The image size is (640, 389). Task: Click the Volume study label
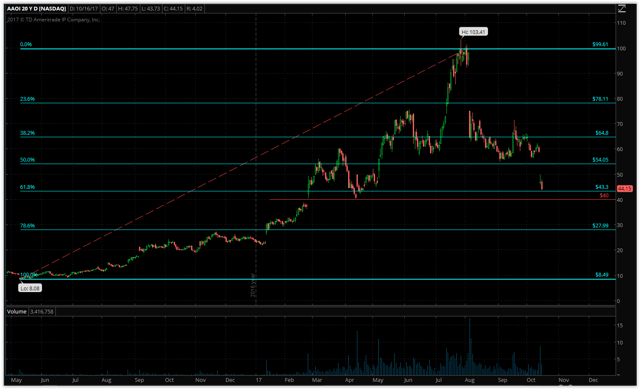point(17,311)
